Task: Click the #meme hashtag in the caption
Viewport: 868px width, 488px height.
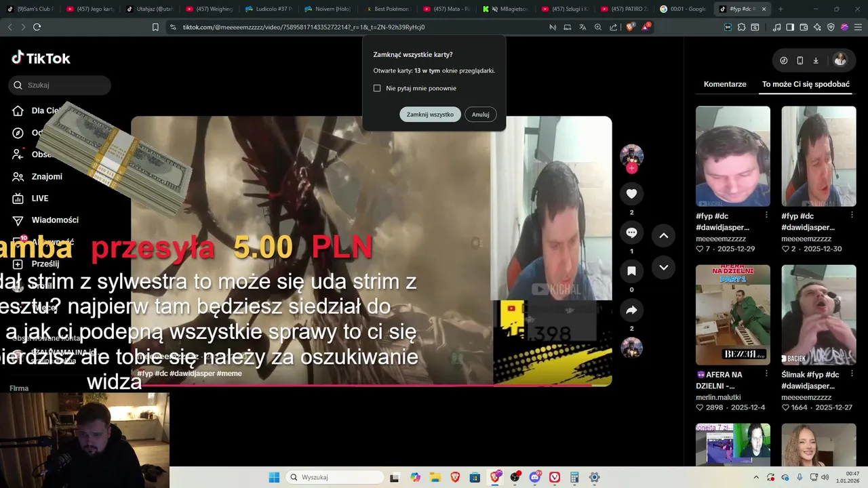Action: click(229, 373)
